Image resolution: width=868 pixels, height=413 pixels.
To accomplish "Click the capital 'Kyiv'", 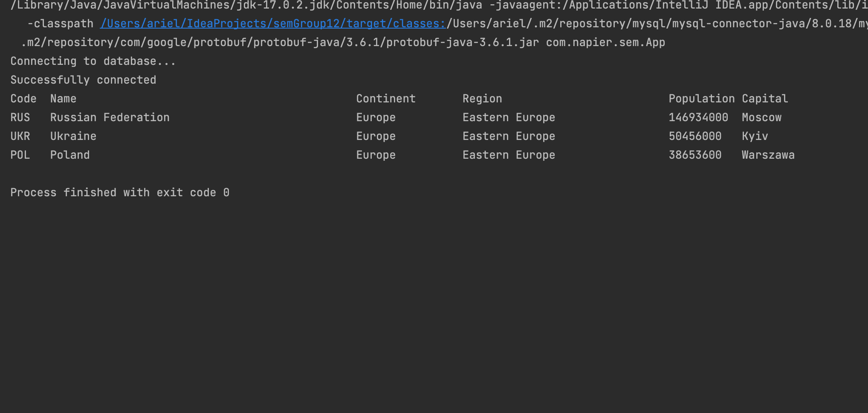I will (x=755, y=136).
